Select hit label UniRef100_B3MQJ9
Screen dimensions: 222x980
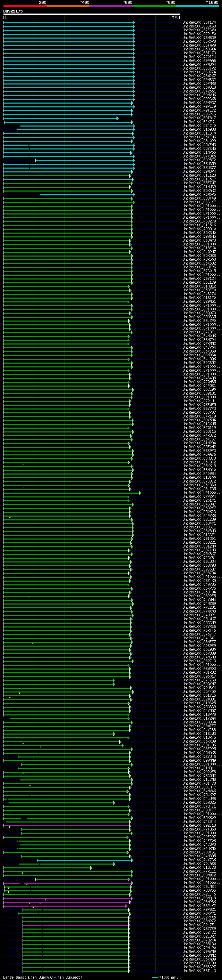click(199, 898)
